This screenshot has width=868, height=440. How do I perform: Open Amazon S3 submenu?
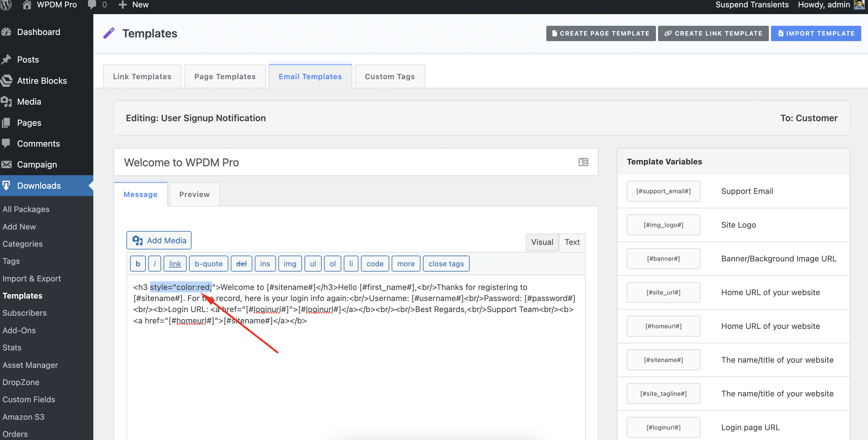[24, 417]
